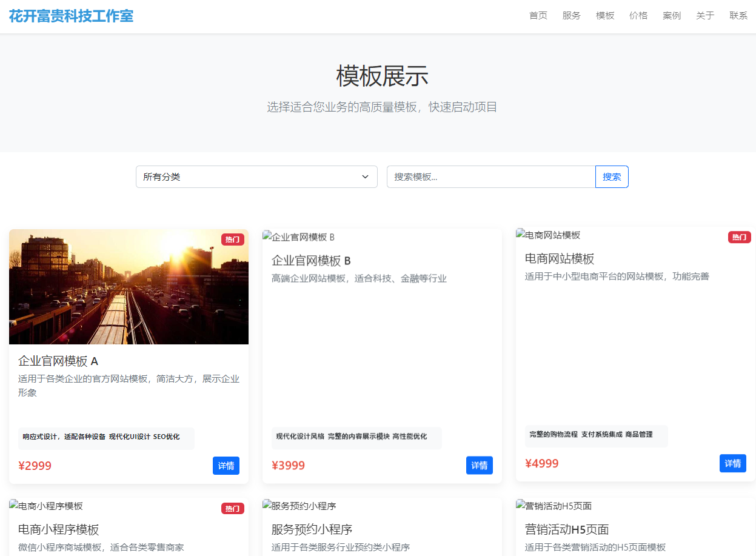Open the 价格 menu item
This screenshot has width=756, height=556.
(638, 16)
